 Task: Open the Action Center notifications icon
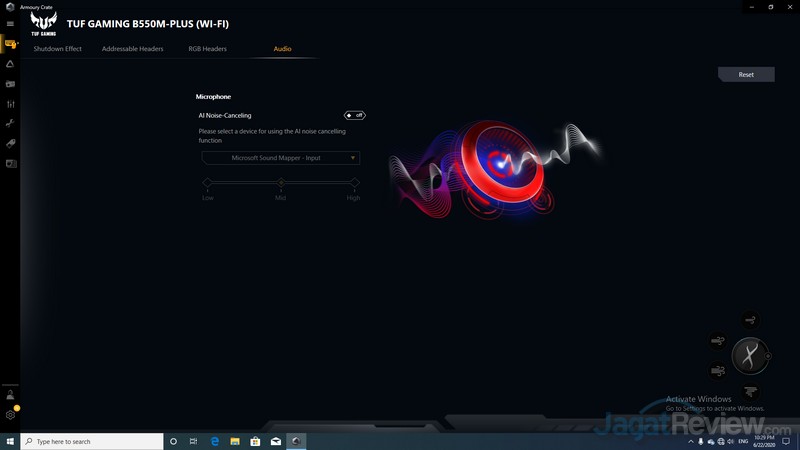tap(786, 441)
